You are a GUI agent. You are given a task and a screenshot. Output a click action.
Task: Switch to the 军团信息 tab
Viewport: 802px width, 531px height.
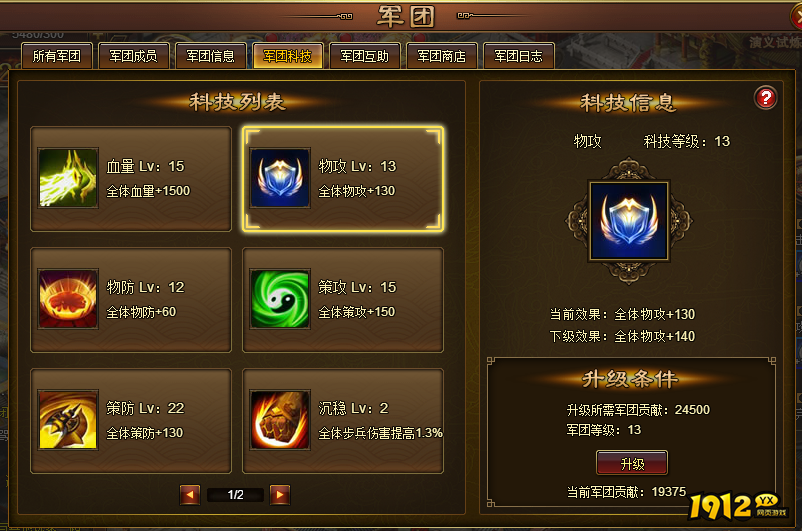[x=211, y=56]
